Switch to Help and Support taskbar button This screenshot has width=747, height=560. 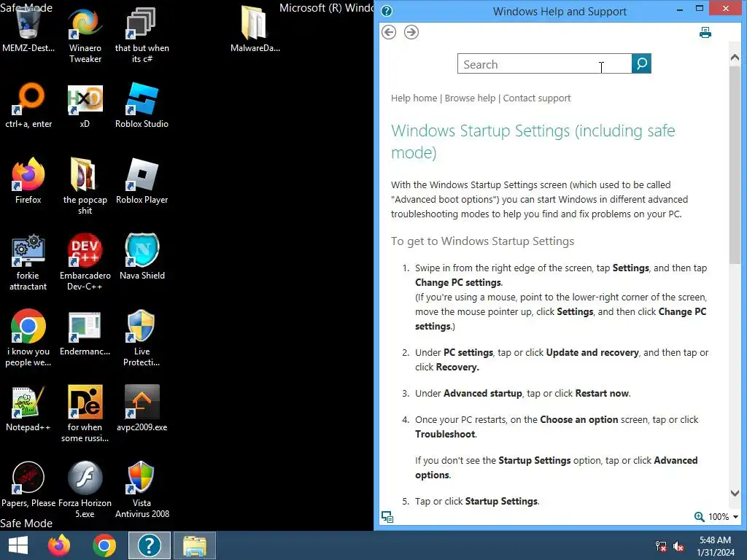(149, 545)
